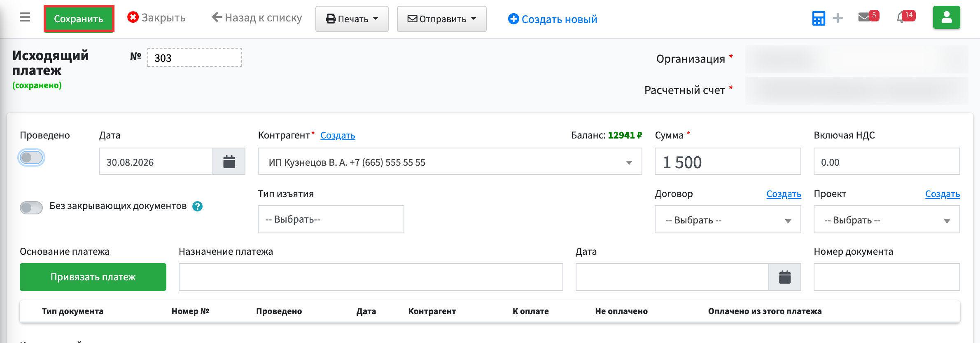980x343 pixels.
Task: Enable Без закрывающих документов toggle
Action: [31, 207]
